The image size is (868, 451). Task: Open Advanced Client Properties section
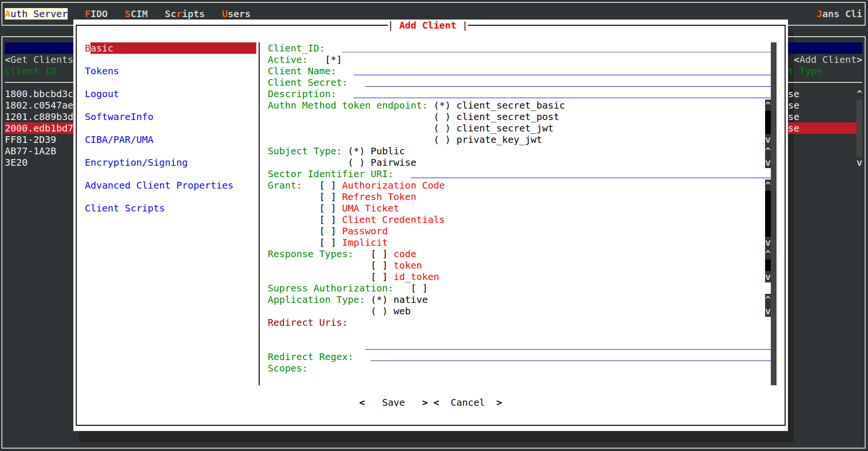[159, 185]
